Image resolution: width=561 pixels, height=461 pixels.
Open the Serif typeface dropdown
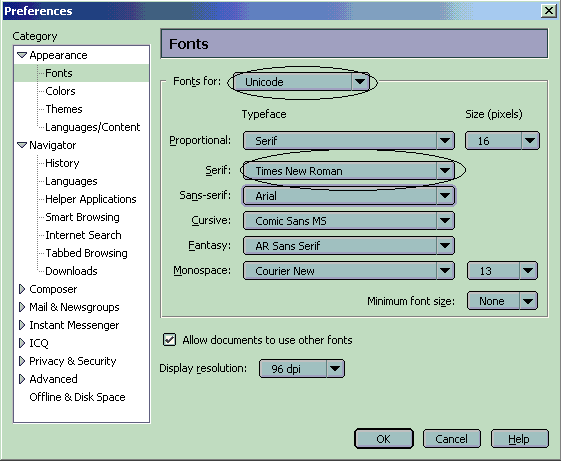pos(349,171)
